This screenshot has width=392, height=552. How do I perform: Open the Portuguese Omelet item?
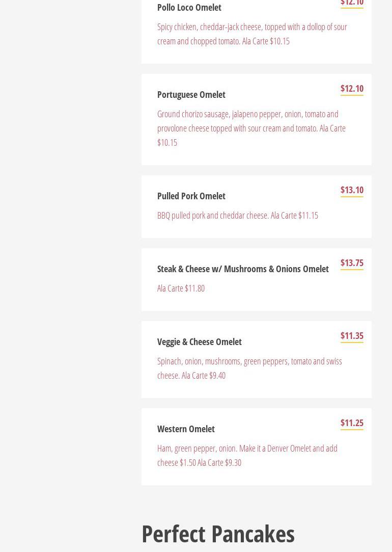point(191,95)
